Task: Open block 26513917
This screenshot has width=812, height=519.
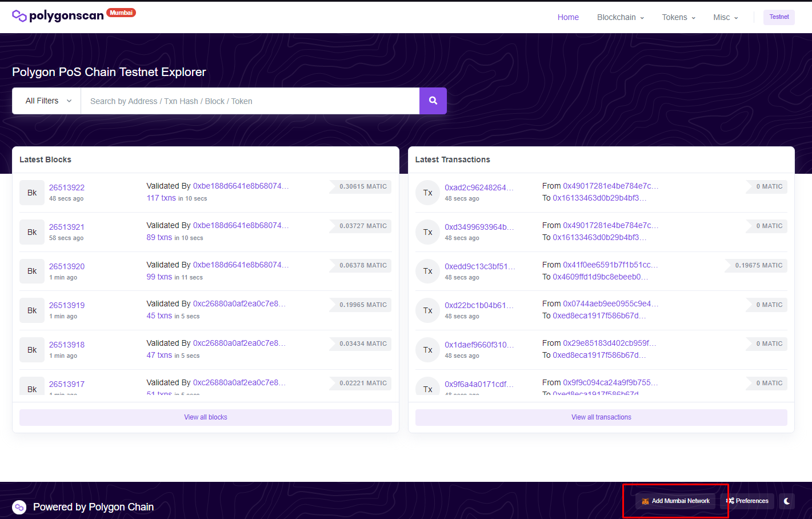Action: tap(67, 384)
